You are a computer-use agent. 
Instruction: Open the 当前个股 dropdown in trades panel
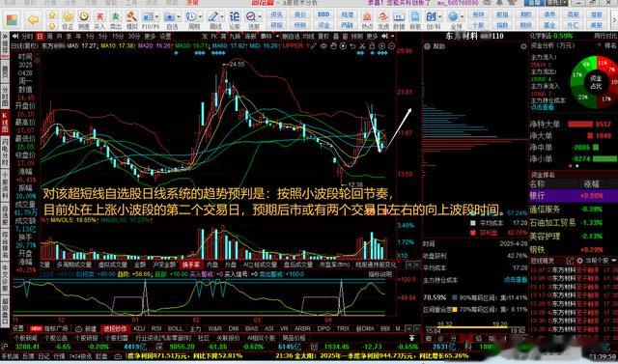tap(601, 261)
